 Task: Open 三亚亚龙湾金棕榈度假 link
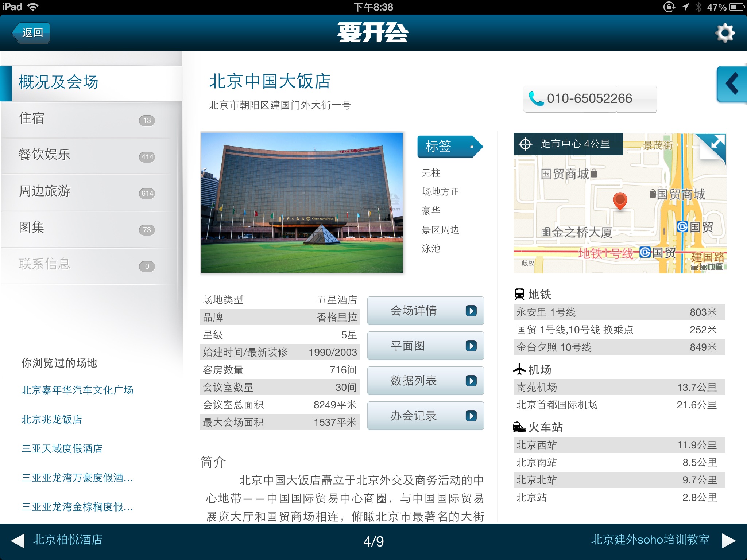[77, 507]
